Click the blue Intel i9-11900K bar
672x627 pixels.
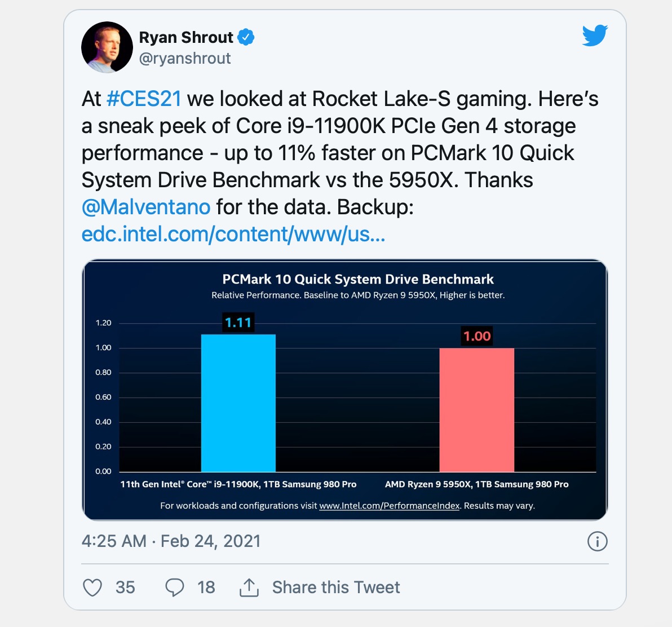238,403
